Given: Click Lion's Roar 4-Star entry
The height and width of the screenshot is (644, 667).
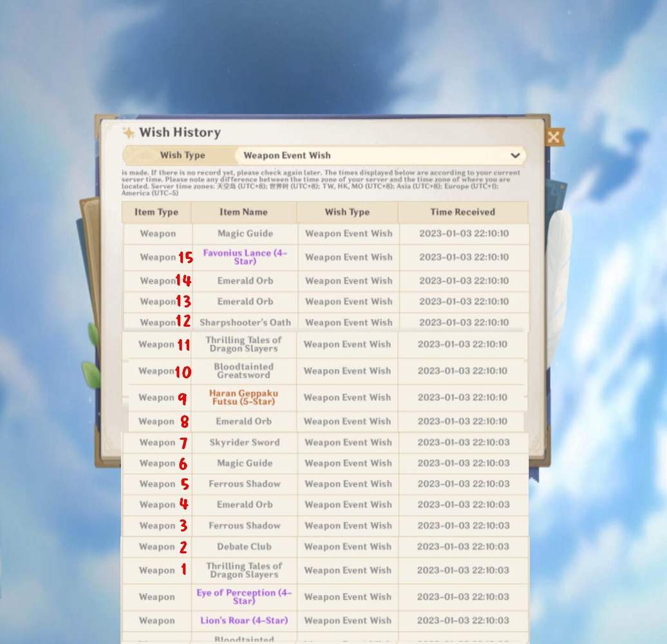Looking at the screenshot, I should (244, 621).
